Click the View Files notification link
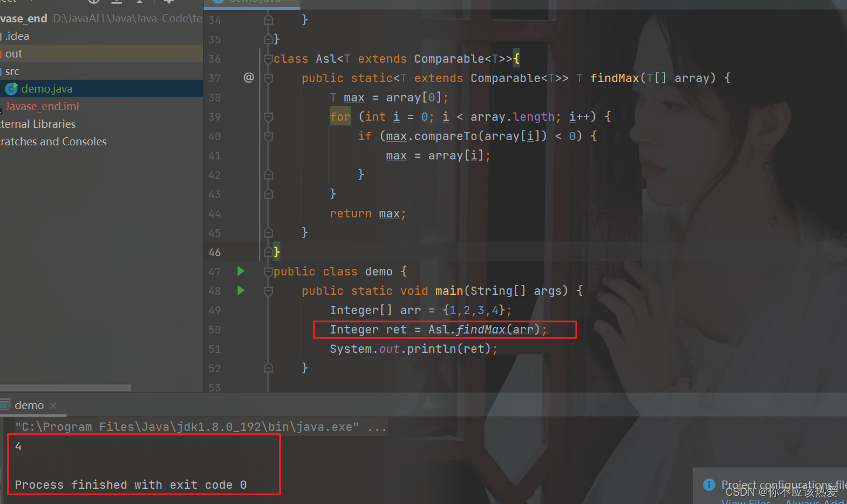The height and width of the screenshot is (504, 847). pos(744,501)
